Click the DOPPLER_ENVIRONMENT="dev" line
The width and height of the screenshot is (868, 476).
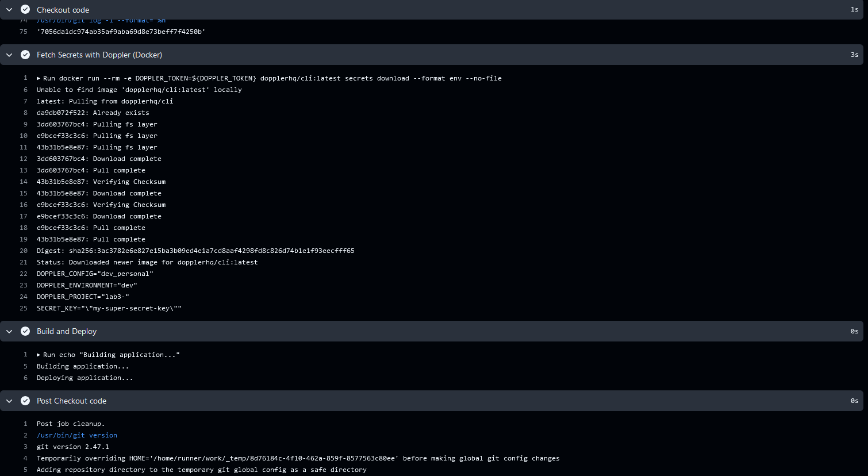pos(87,285)
